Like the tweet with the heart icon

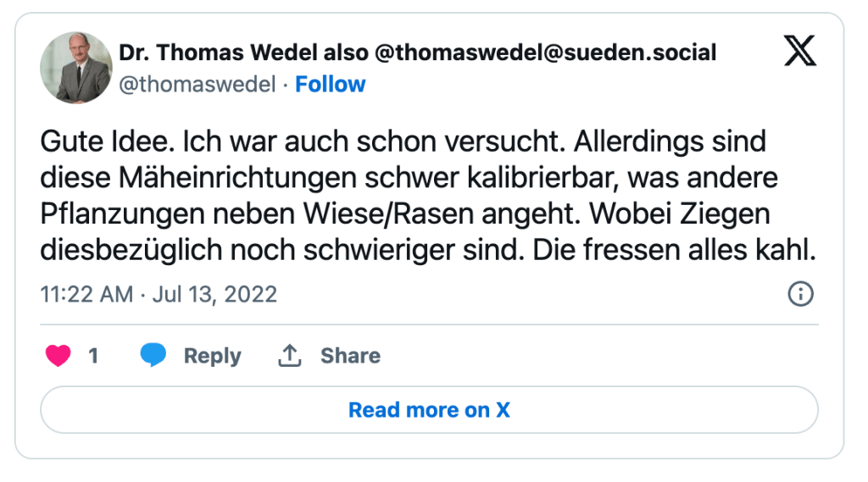click(x=58, y=356)
